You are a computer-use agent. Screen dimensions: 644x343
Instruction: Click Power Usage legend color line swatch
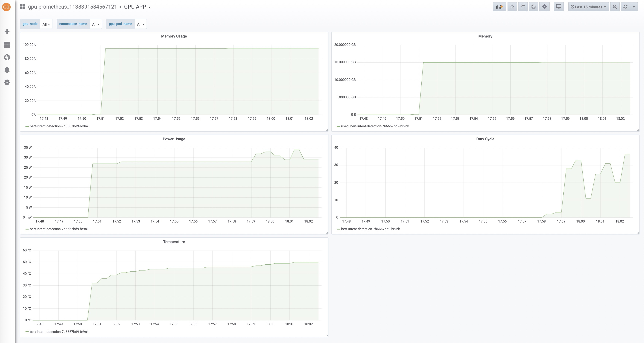(x=27, y=229)
